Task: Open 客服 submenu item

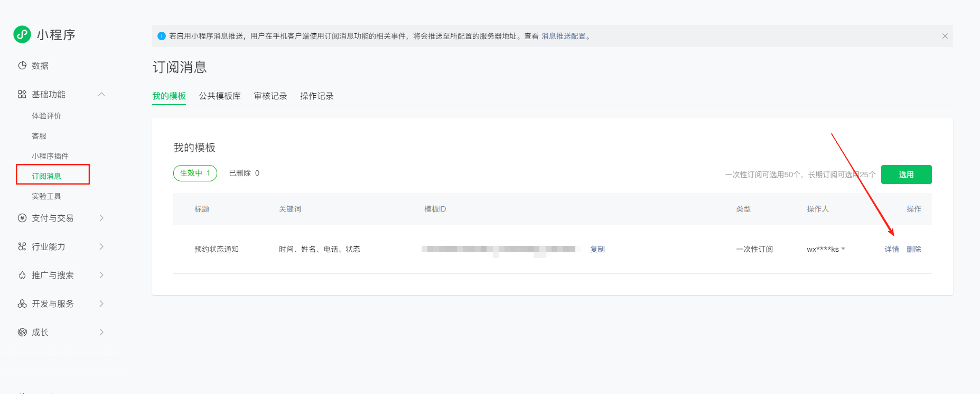Action: coord(39,136)
